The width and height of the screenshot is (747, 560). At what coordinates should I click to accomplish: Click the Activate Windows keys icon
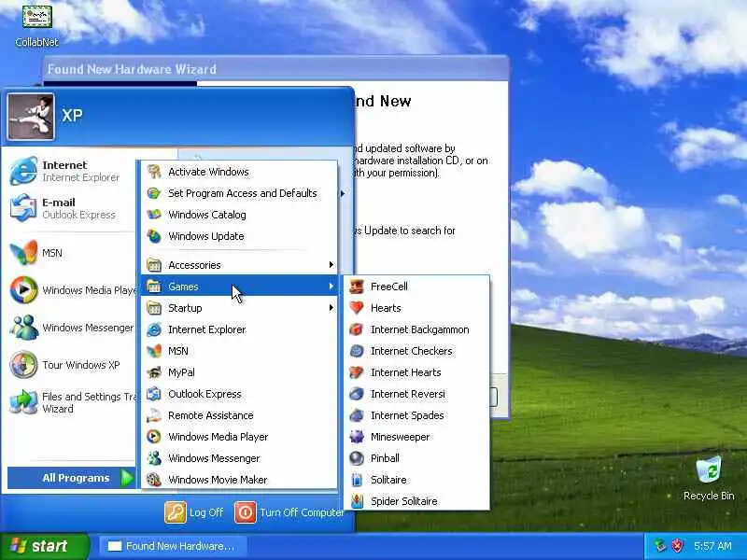tap(154, 172)
